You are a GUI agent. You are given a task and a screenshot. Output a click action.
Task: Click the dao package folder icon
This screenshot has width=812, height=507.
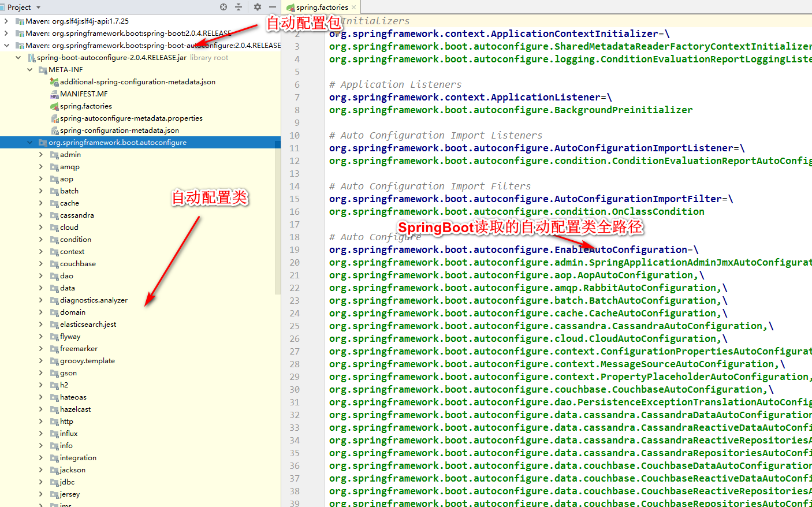(54, 276)
